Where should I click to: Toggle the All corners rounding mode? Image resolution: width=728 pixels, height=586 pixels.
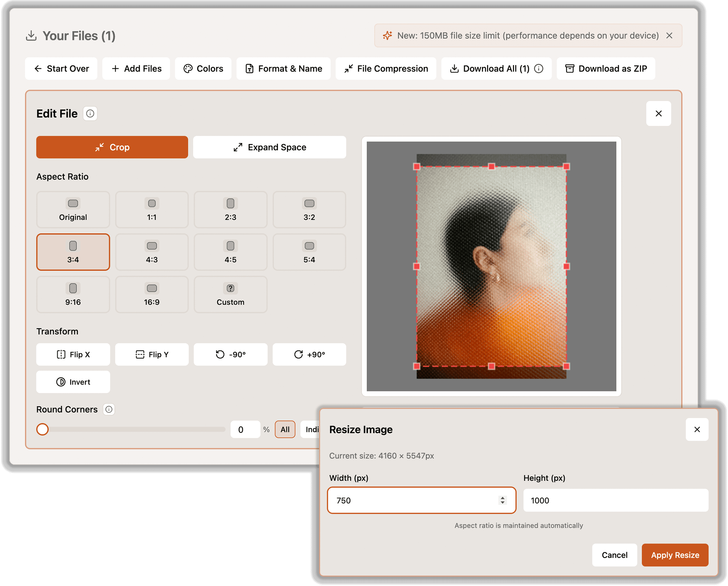[x=284, y=429]
